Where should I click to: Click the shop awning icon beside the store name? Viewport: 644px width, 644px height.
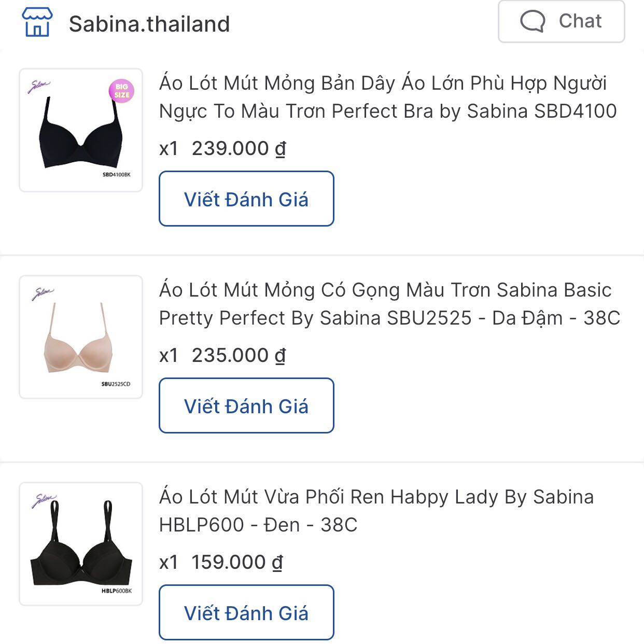[39, 22]
